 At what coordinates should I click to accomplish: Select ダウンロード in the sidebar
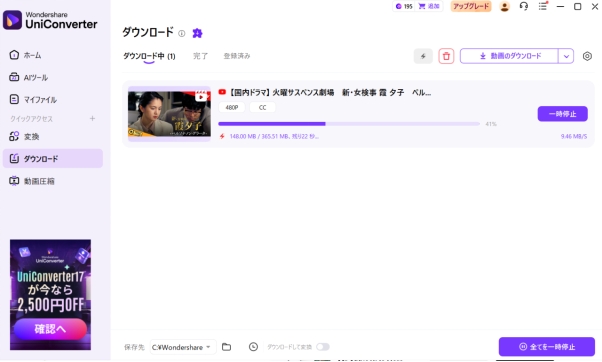pos(53,159)
